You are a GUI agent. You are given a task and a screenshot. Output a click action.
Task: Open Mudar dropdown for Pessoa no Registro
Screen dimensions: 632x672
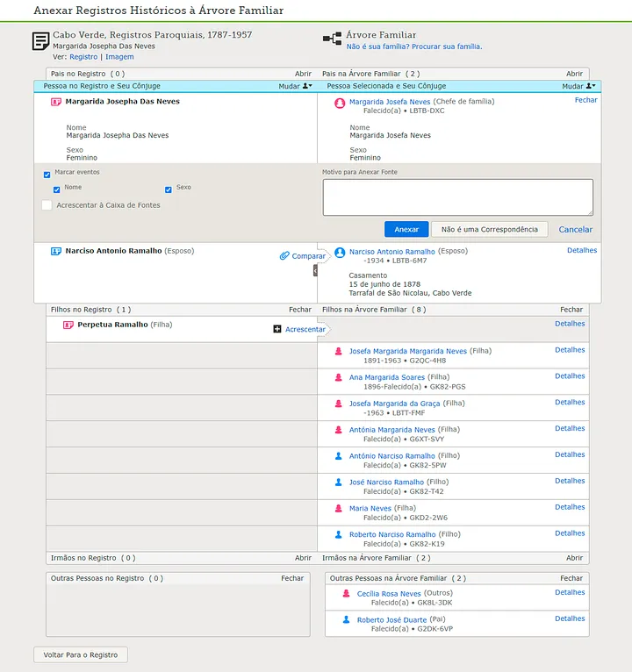click(x=295, y=86)
